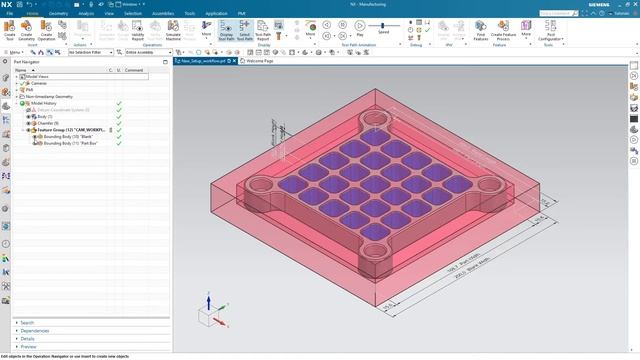This screenshot has width=640, height=360.
Task: Toggle visibility of Chamfer (9)
Action: pyautogui.click(x=29, y=123)
